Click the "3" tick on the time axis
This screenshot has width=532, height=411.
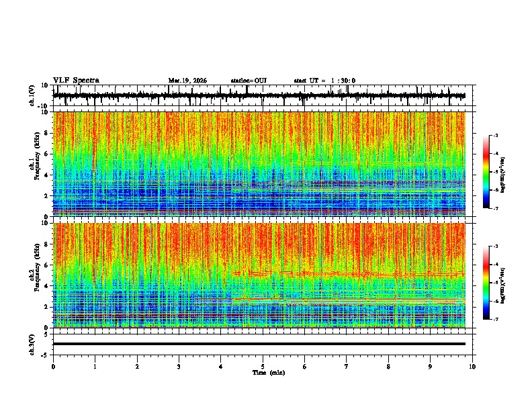tap(179, 367)
